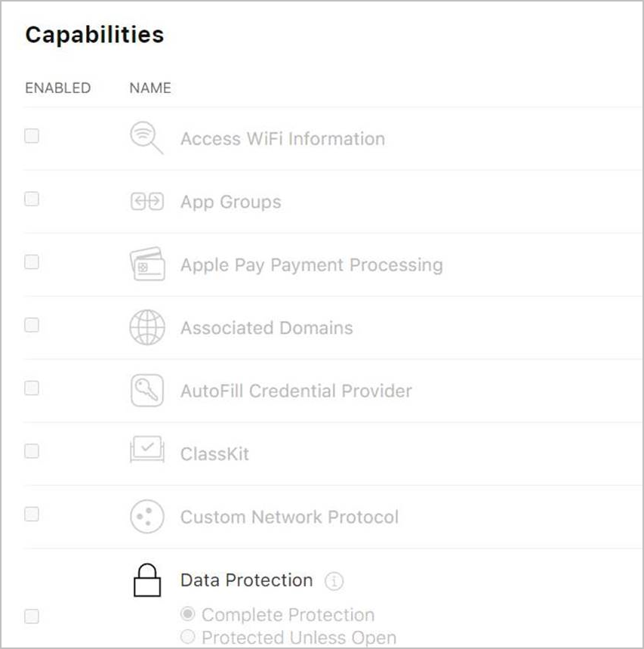Click the Associated Domains globe icon
644x649 pixels.
[x=147, y=327]
